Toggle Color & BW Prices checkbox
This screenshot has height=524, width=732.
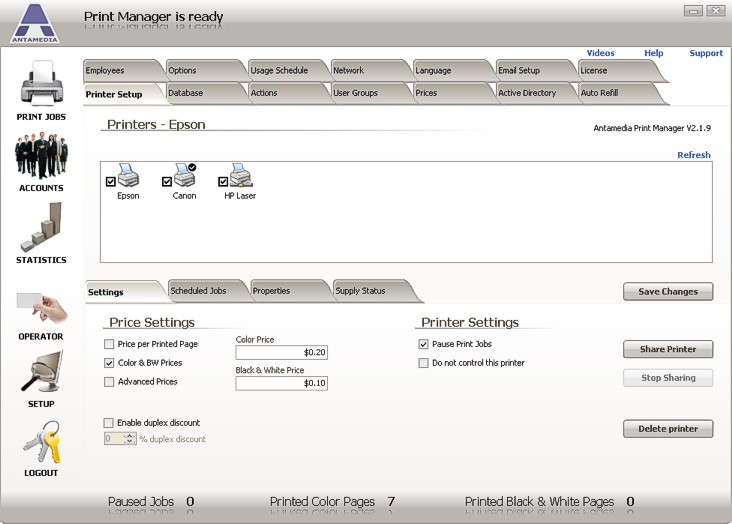click(109, 363)
